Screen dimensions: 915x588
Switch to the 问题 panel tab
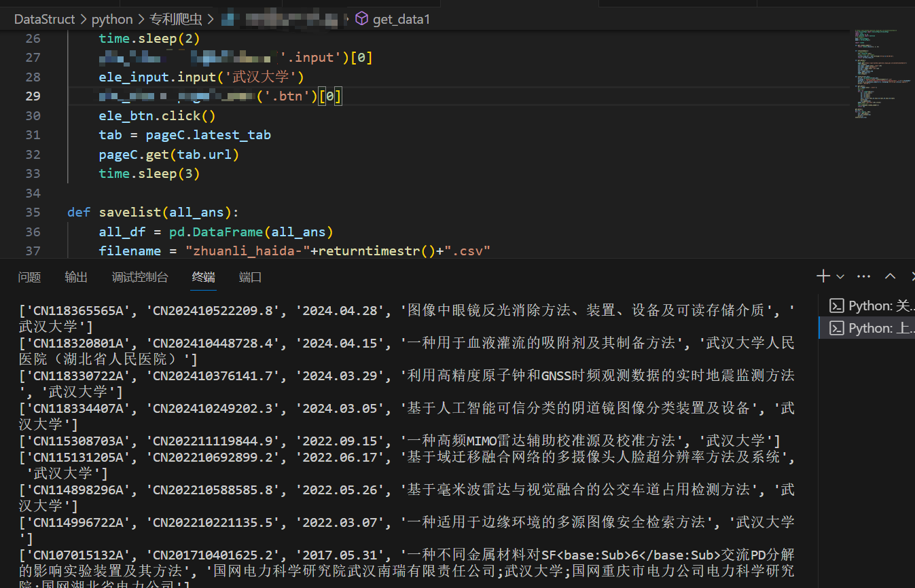pyautogui.click(x=29, y=277)
